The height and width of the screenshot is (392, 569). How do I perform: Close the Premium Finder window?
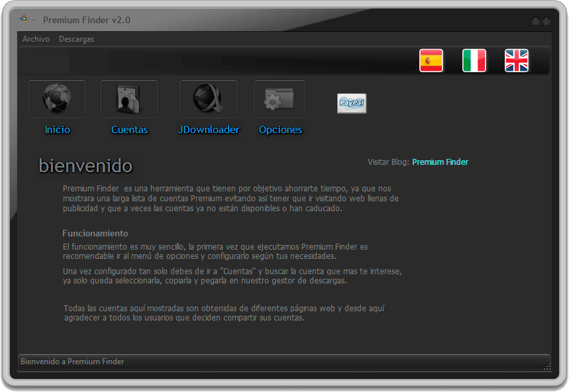pyautogui.click(x=546, y=21)
